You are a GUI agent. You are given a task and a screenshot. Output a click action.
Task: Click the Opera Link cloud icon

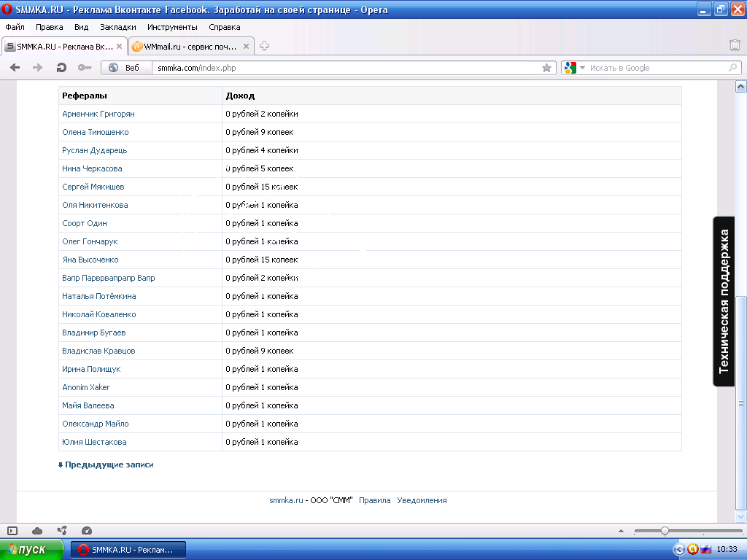click(x=37, y=531)
